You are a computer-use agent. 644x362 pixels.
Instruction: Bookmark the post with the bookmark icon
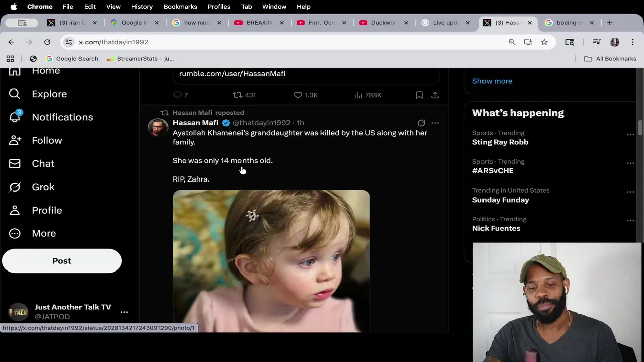pyautogui.click(x=419, y=95)
